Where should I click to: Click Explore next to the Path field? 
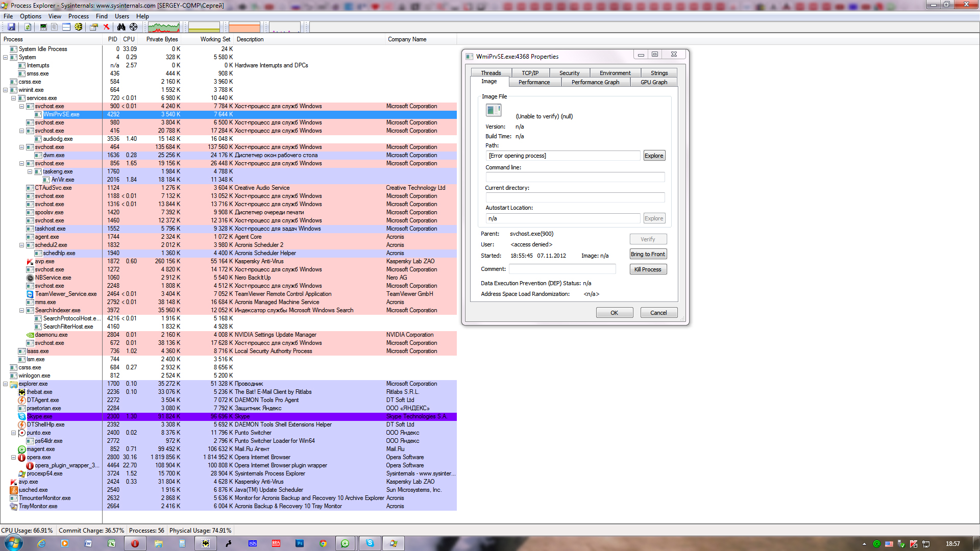[654, 156]
